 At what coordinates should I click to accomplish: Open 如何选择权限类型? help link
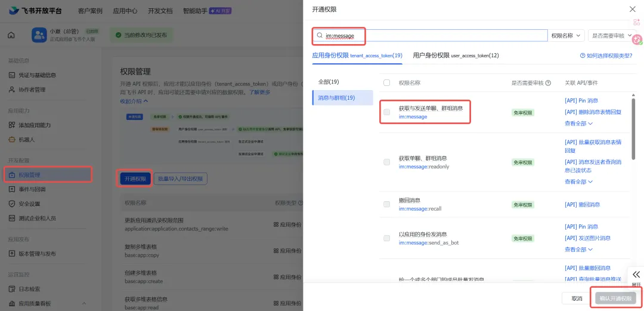[x=606, y=56]
